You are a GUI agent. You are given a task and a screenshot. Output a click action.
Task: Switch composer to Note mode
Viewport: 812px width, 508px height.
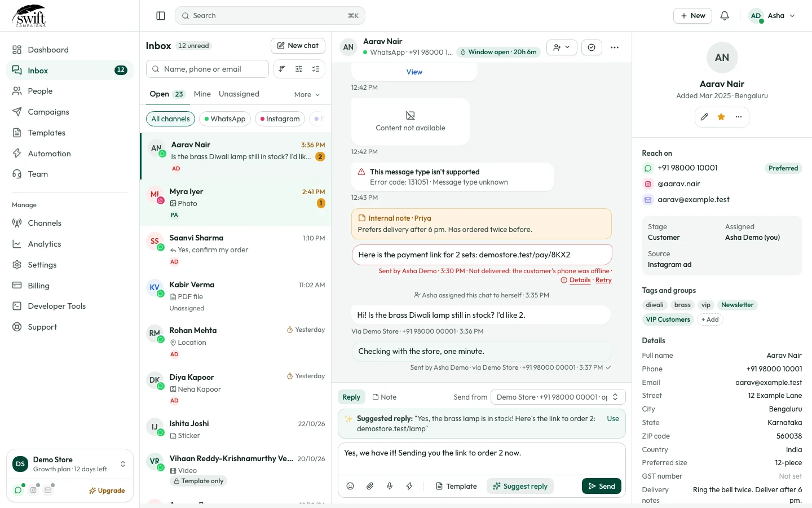(x=385, y=397)
